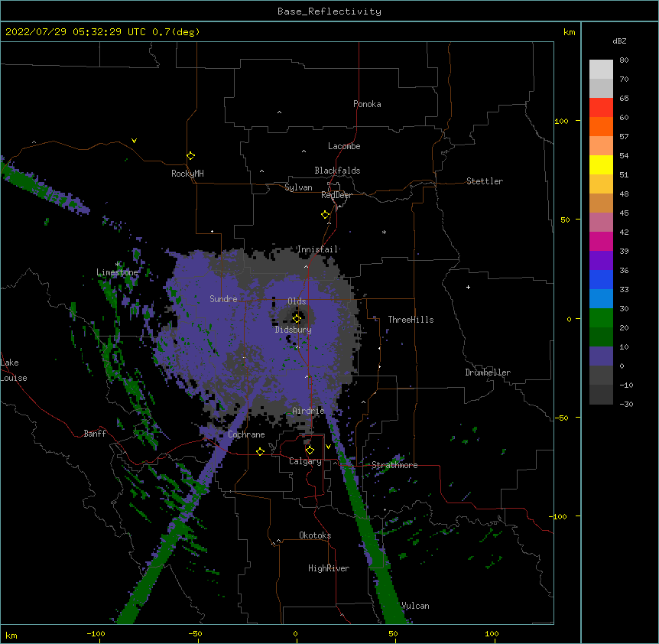Viewport: 659px width, 644px height.
Task: Click the Okotoks town label
Action: [315, 535]
